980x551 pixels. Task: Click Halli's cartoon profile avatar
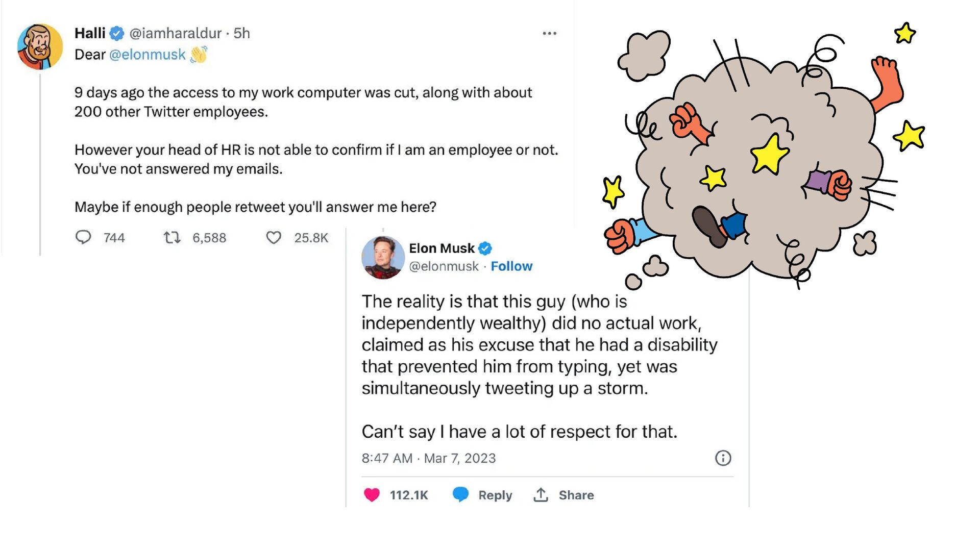tap(40, 46)
